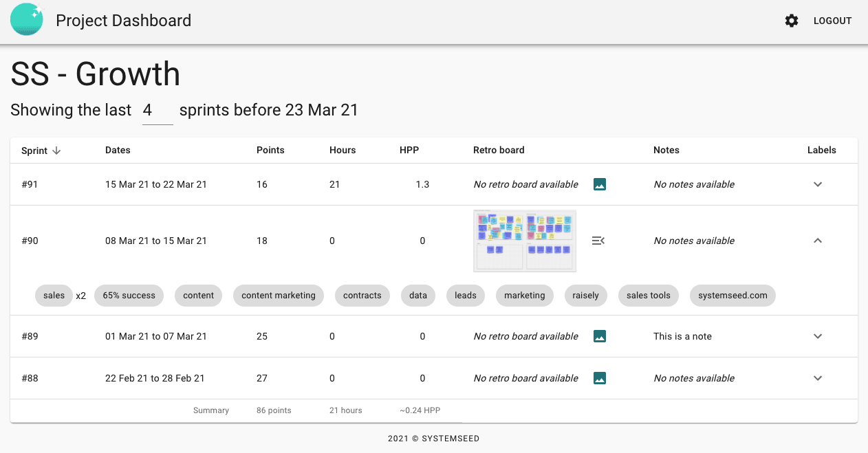Click the notes list icon in sprint #90
868x453 pixels.
pos(598,241)
